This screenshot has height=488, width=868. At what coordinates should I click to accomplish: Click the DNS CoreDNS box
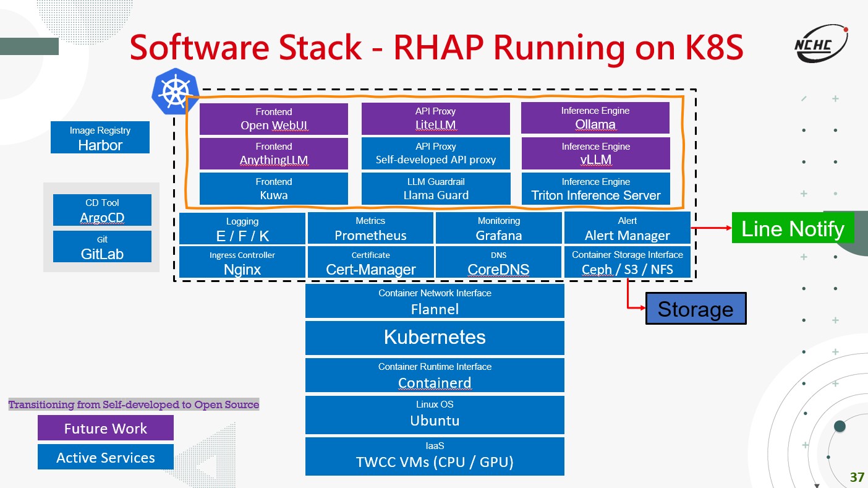coord(499,262)
